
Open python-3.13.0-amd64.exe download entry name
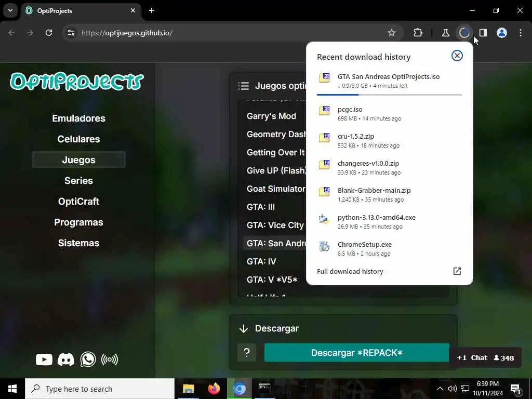tap(376, 218)
